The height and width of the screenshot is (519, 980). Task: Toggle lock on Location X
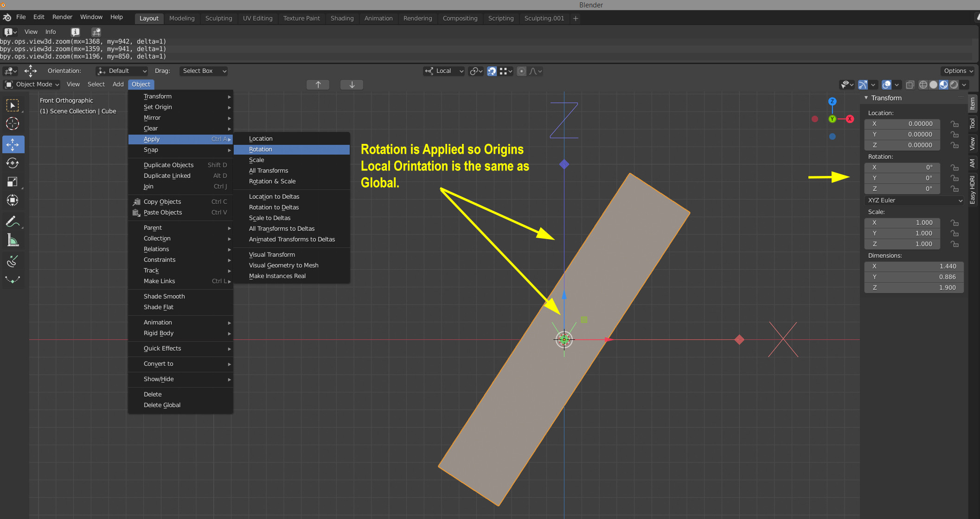pyautogui.click(x=954, y=124)
